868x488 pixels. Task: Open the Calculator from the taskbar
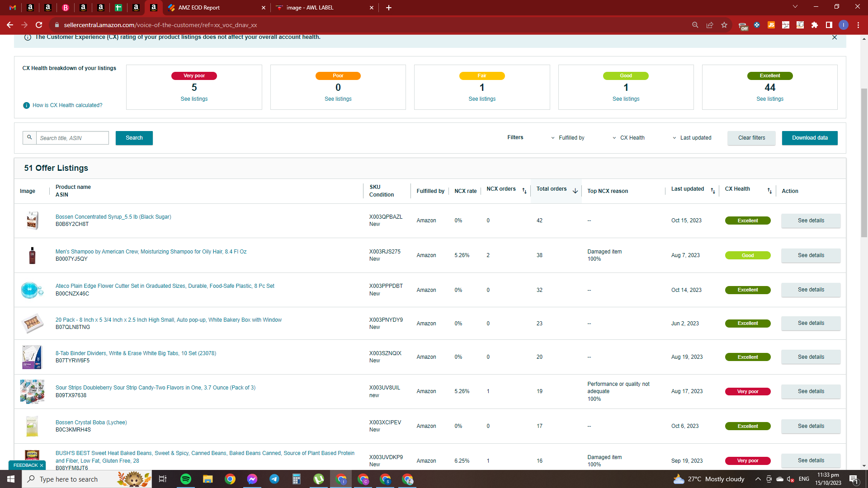coord(297,479)
